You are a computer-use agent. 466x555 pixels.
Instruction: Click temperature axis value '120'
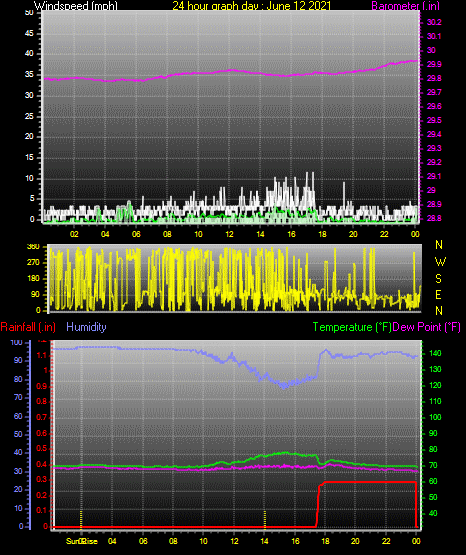click(435, 385)
